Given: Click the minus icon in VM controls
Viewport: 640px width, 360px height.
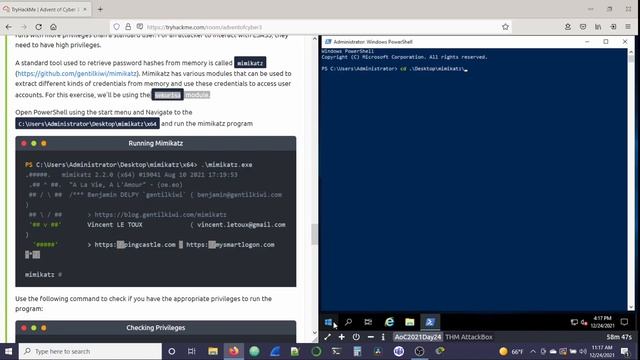Looking at the screenshot, I should (x=371, y=337).
